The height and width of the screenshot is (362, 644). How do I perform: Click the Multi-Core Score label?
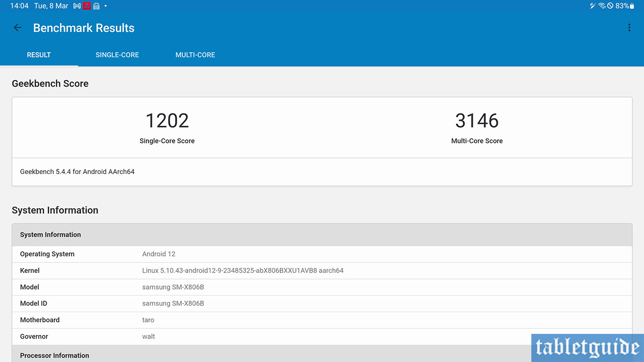point(477,141)
